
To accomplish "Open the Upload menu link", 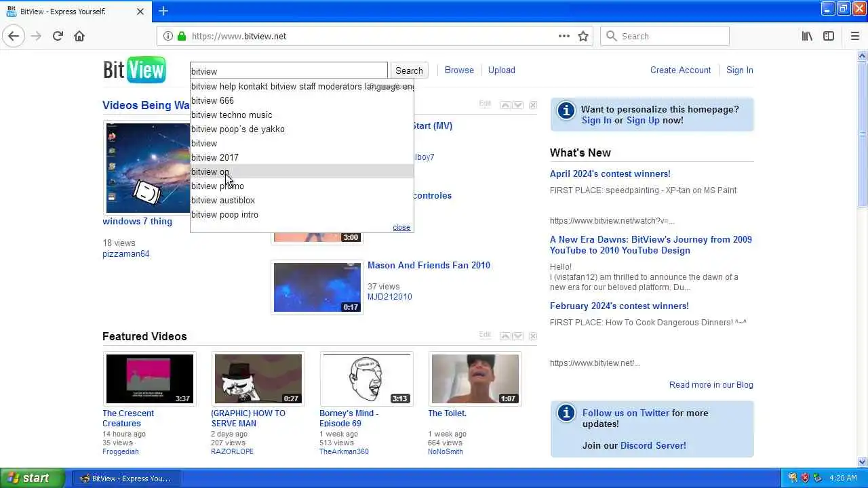I will pos(502,70).
